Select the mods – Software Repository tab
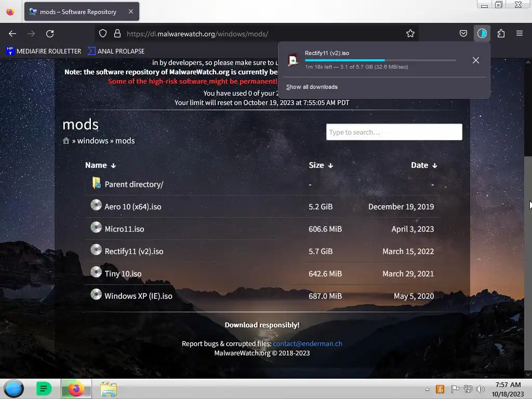The height and width of the screenshot is (399, 532). coord(82,11)
